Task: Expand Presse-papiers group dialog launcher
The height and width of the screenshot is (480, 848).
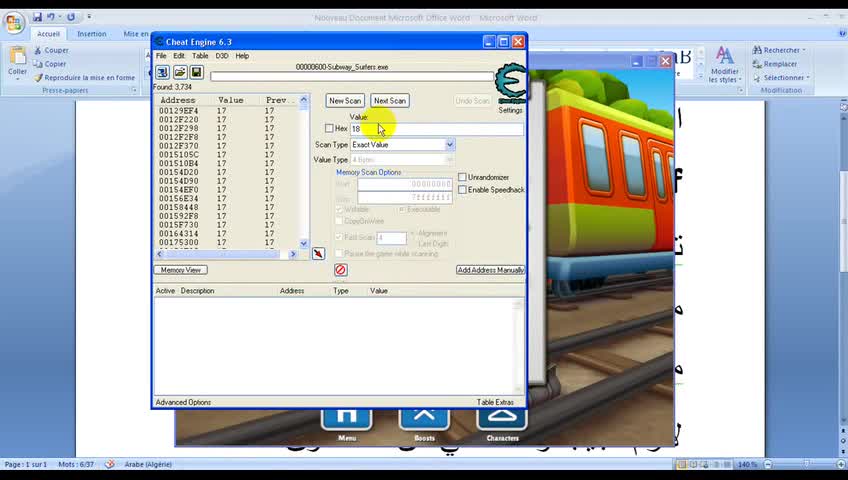Action: 134,90
